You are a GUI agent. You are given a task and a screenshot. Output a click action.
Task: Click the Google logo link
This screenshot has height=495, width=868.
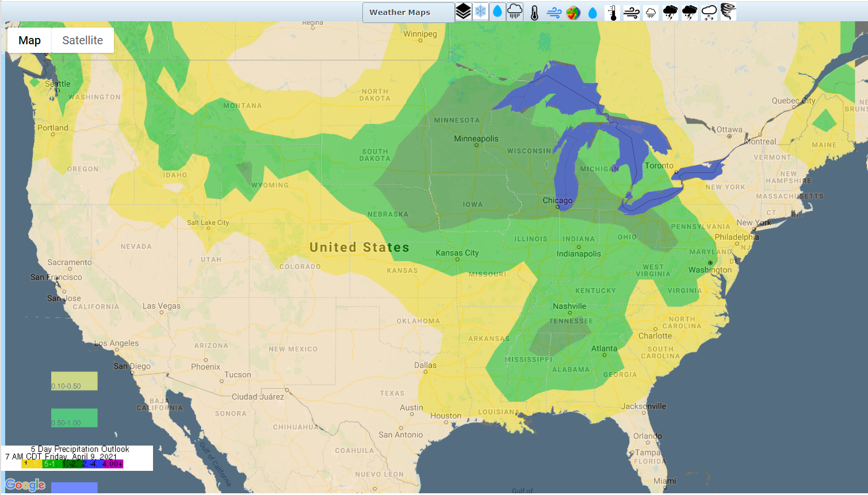coord(25,485)
